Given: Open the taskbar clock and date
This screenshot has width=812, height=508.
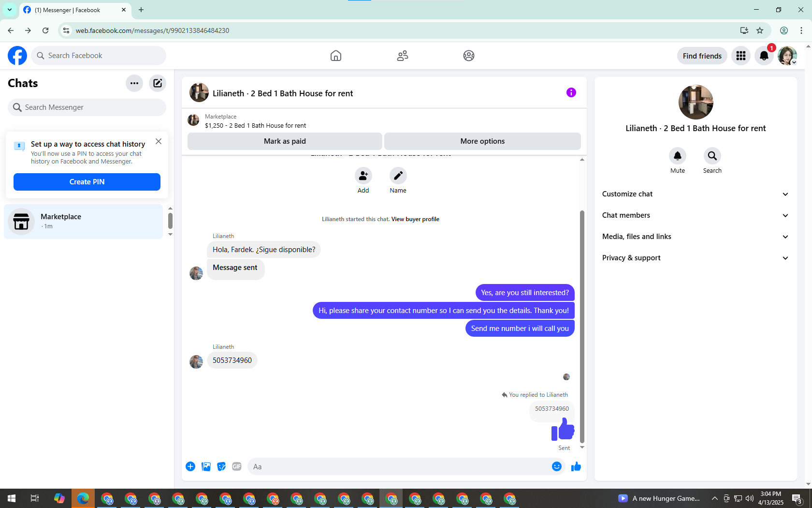Looking at the screenshot, I should pos(771,498).
